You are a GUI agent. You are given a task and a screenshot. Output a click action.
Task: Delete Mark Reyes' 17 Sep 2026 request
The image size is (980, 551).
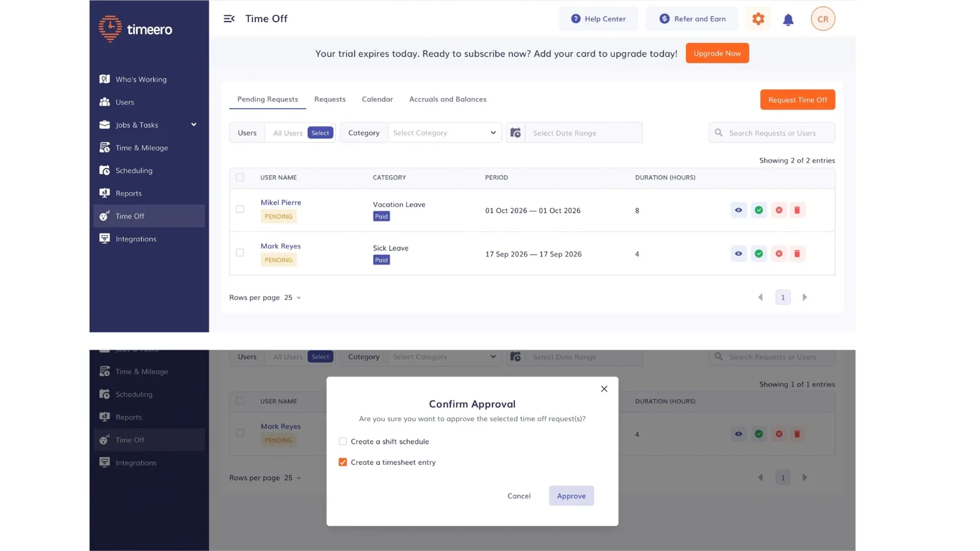pos(797,253)
